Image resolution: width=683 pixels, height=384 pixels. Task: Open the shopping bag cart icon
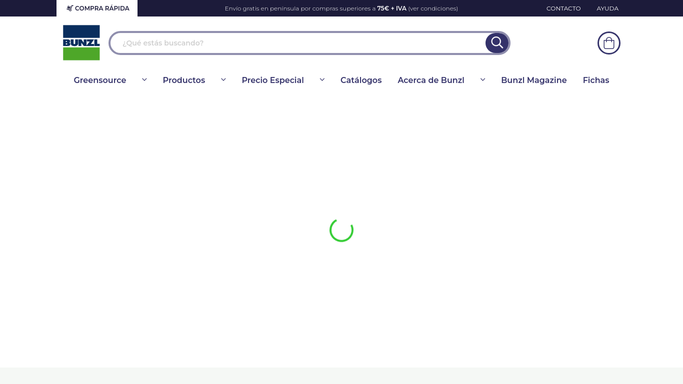coord(609,43)
